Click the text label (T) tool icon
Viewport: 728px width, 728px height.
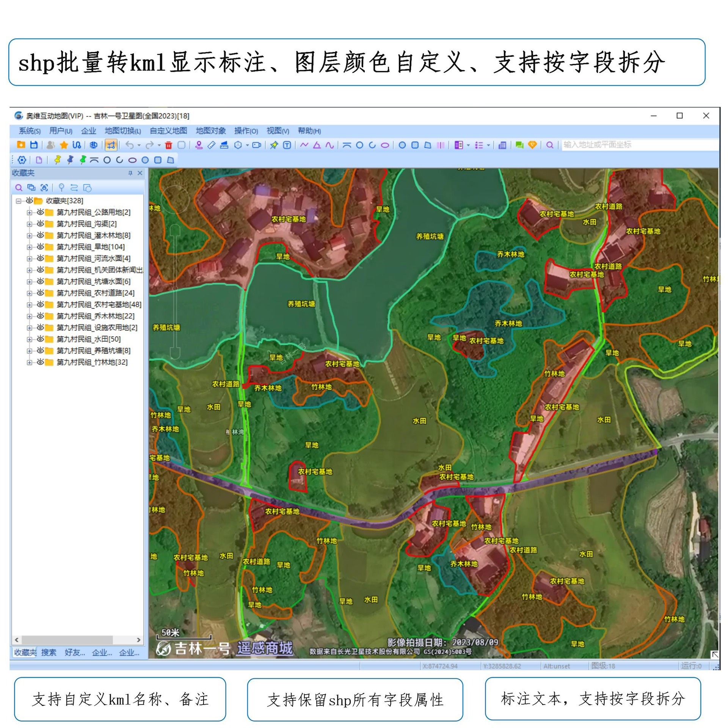(x=287, y=145)
